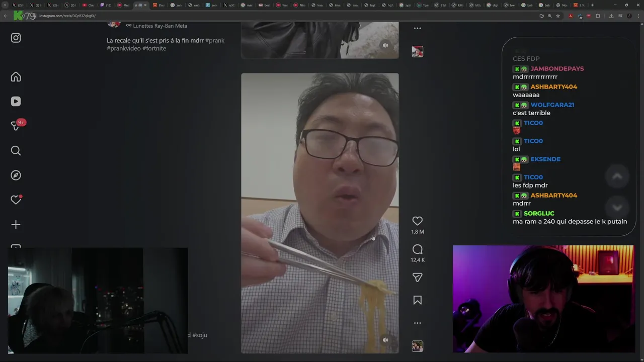Open Chrome tab search dropdown
The width and height of the screenshot is (644, 362).
click(x=5, y=5)
